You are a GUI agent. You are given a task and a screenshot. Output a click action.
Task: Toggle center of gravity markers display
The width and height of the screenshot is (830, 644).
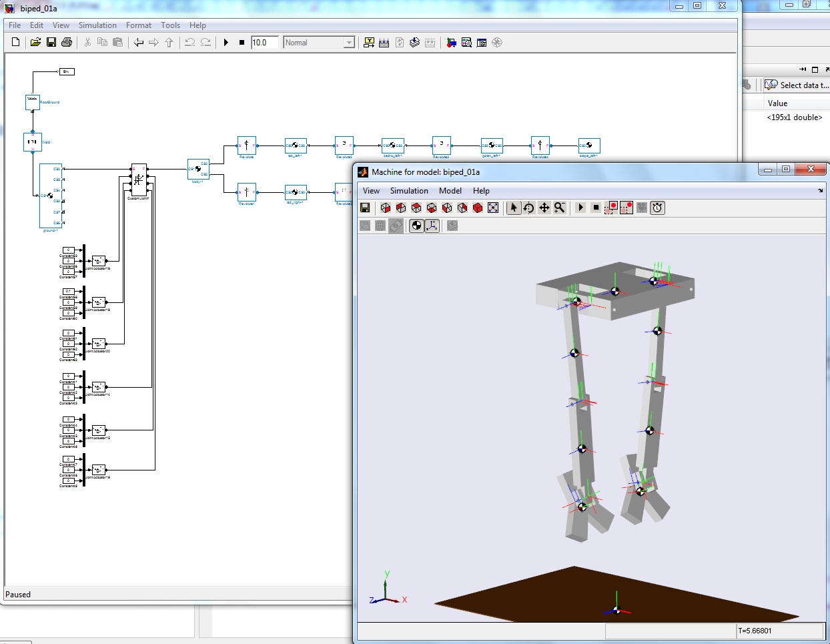(416, 226)
